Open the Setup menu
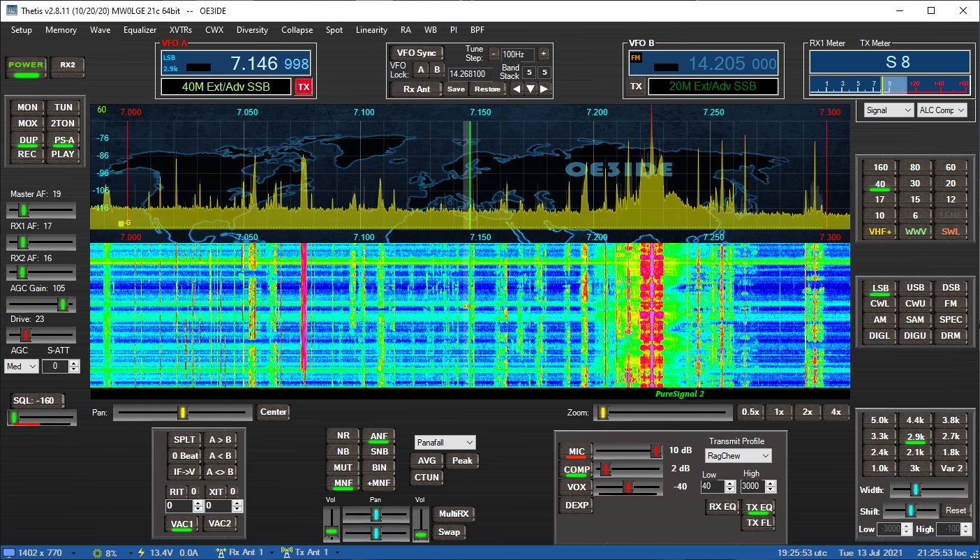The width and height of the screenshot is (980, 560). pos(22,30)
